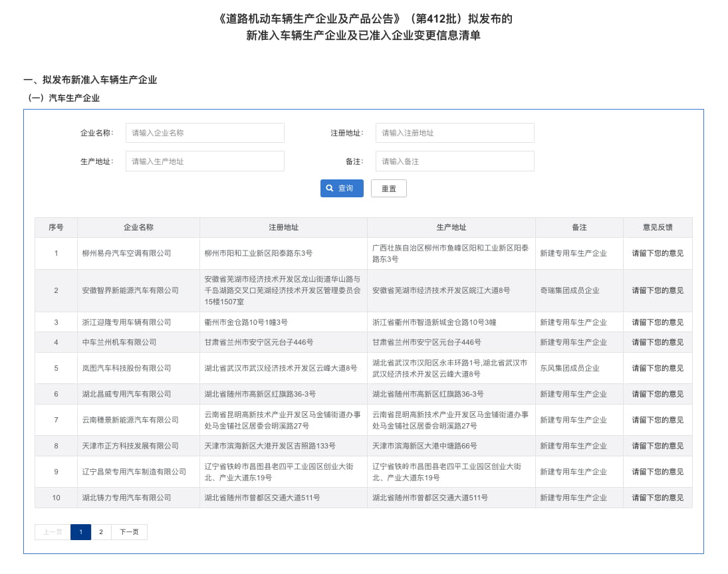Click production address 浙江省衢州市智造新城金仓路10号3幢
Viewport: 728px width, 574px height.
pyautogui.click(x=434, y=322)
